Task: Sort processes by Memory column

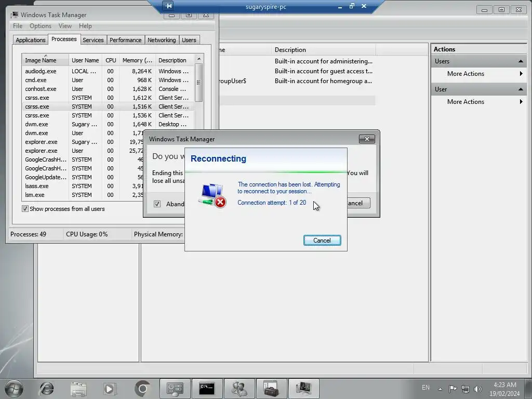Action: tap(137, 60)
